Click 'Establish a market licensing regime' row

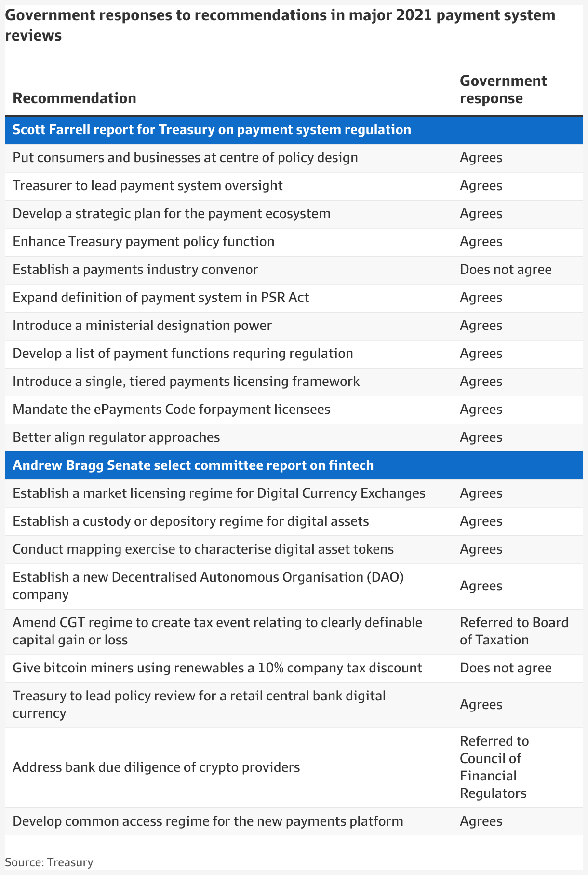tap(294, 493)
